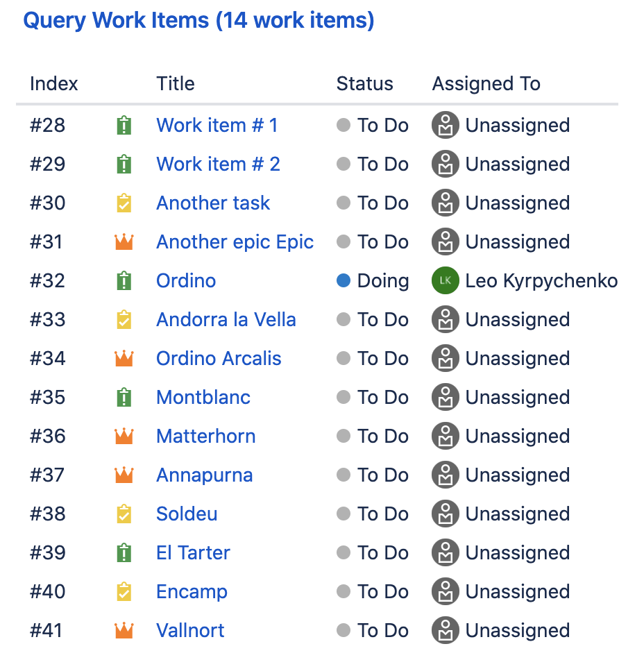
Task: Click the yellow task icon beside Another task
Action: [x=124, y=203]
